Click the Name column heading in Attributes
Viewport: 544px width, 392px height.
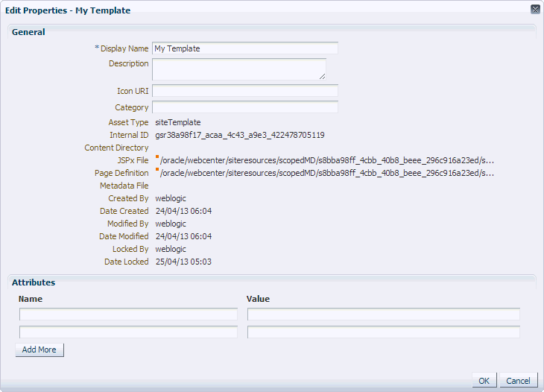tap(31, 299)
